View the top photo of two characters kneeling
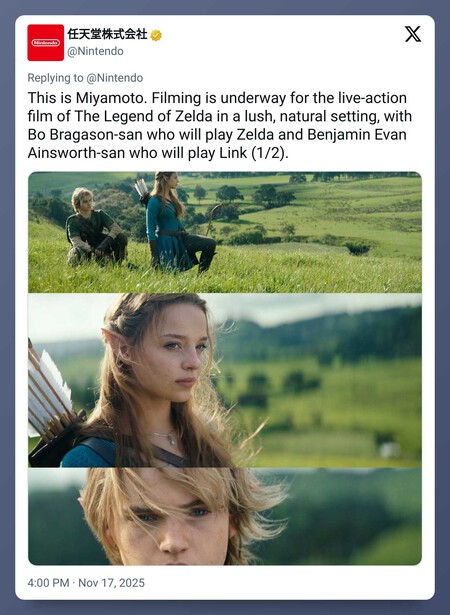The height and width of the screenshot is (615, 450). click(x=225, y=232)
